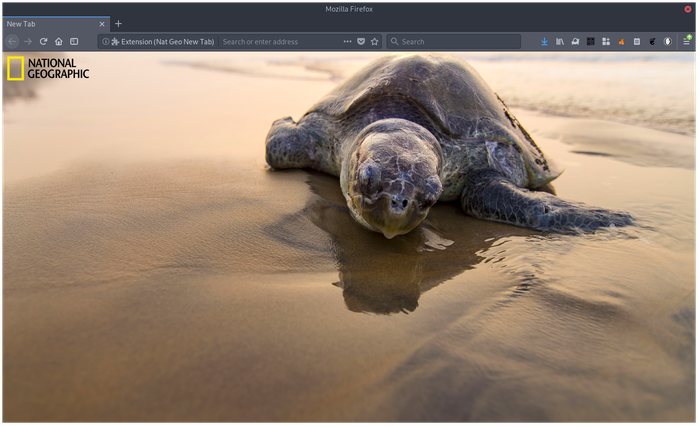
Task: Click the black apple-shaped extension icon
Action: pyautogui.click(x=652, y=42)
